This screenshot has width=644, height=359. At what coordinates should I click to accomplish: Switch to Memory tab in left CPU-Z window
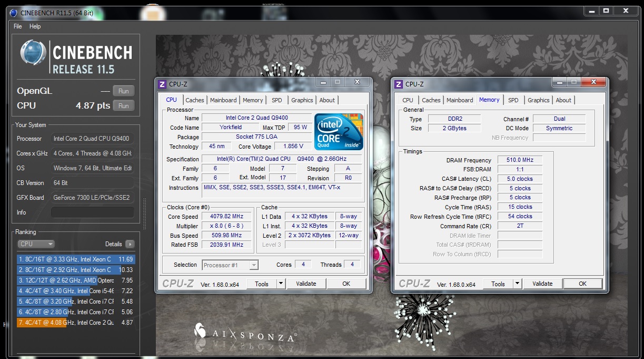(x=253, y=100)
